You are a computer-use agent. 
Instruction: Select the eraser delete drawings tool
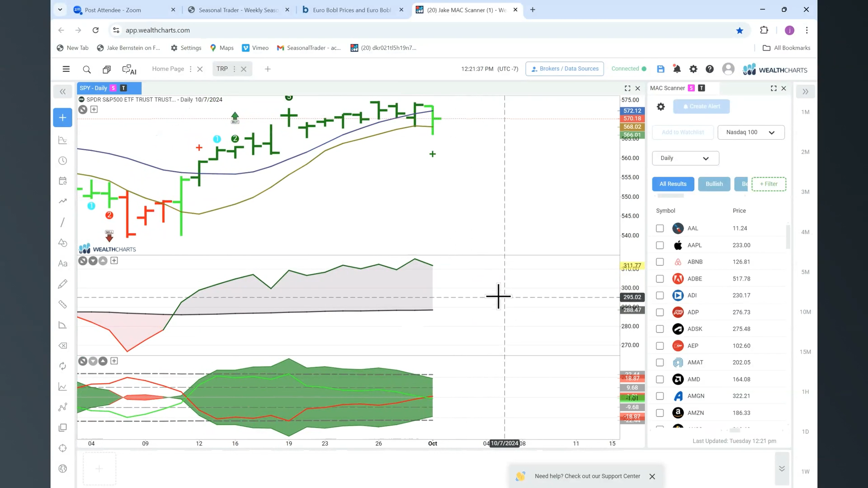63,346
